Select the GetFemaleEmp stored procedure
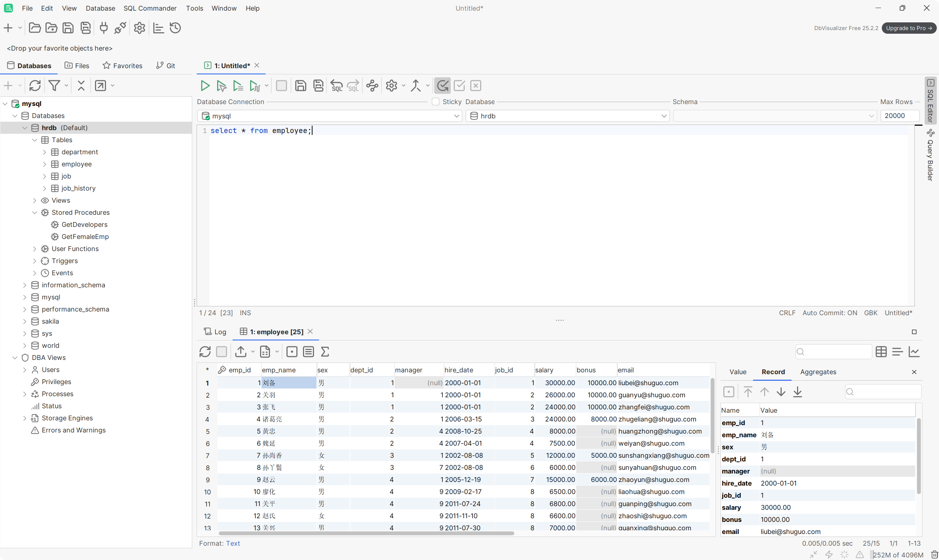939x560 pixels. point(85,237)
